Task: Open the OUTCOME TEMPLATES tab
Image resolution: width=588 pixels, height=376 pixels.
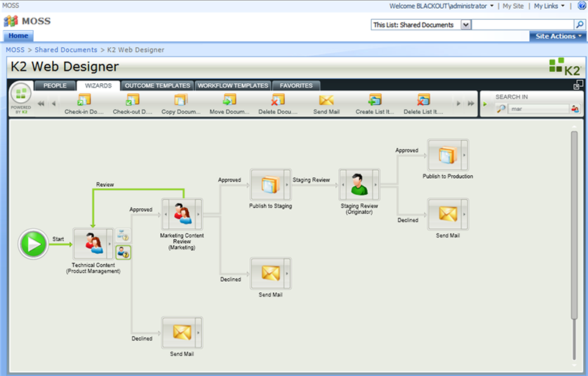Action: pos(157,85)
